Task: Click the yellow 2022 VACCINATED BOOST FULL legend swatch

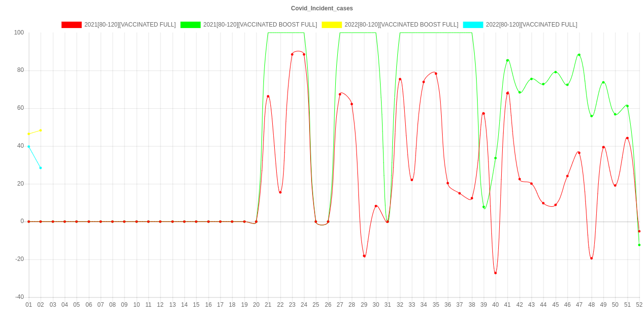Action: tap(331, 25)
